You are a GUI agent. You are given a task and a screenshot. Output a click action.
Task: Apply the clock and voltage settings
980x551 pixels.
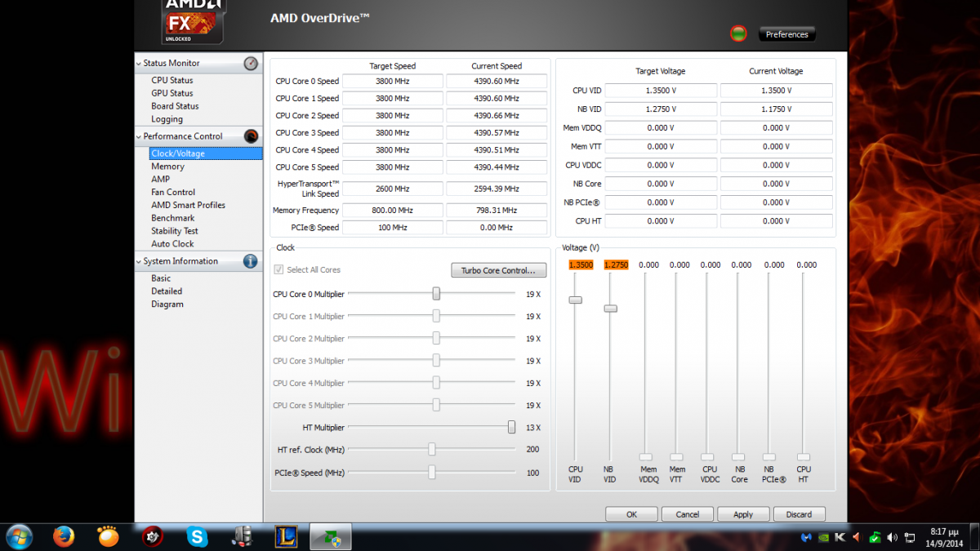pyautogui.click(x=743, y=514)
